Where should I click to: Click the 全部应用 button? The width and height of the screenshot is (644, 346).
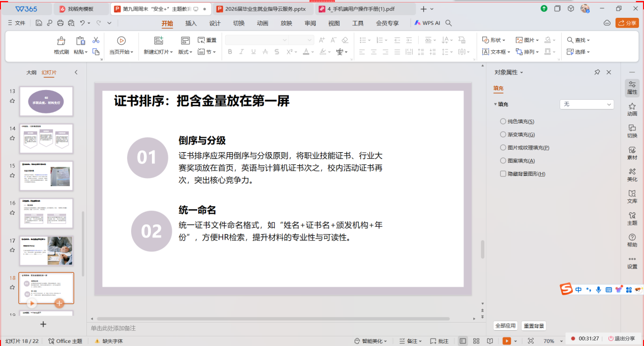click(x=505, y=326)
